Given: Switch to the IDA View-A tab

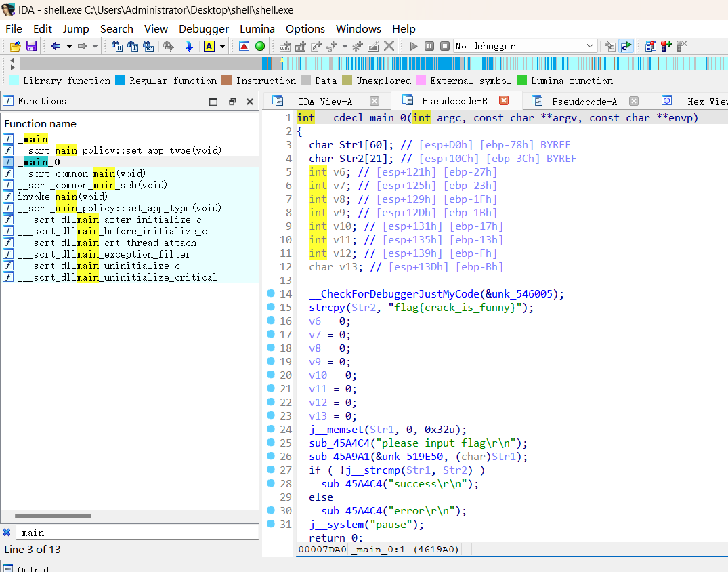Looking at the screenshot, I should [x=325, y=101].
